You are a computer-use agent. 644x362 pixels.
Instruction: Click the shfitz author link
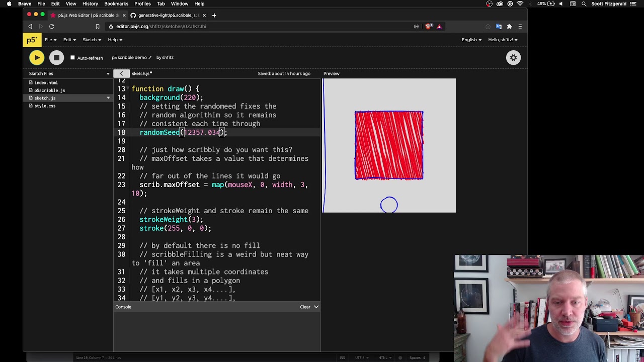[168, 58]
